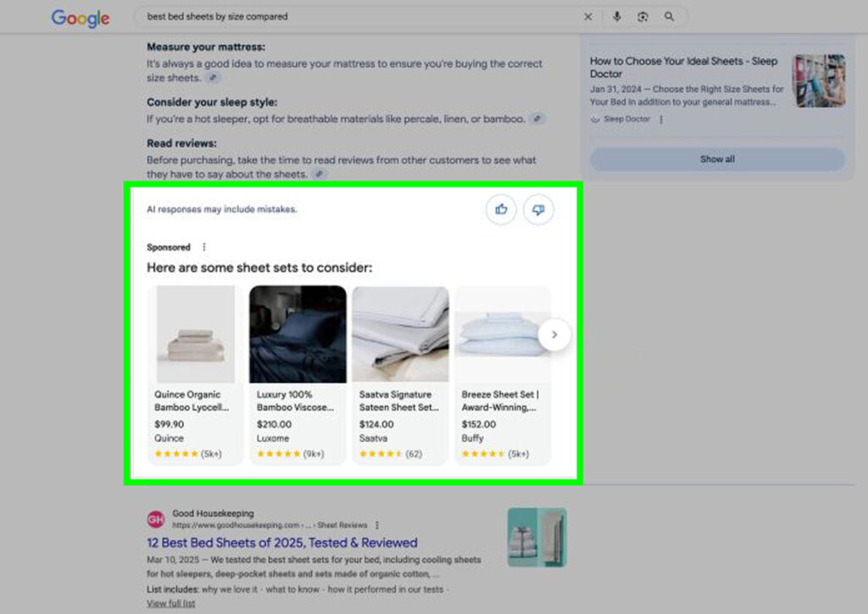Viewport: 868px width, 614px height.
Task: Open the three-dot menu beside Sponsored
Action: tap(203, 247)
